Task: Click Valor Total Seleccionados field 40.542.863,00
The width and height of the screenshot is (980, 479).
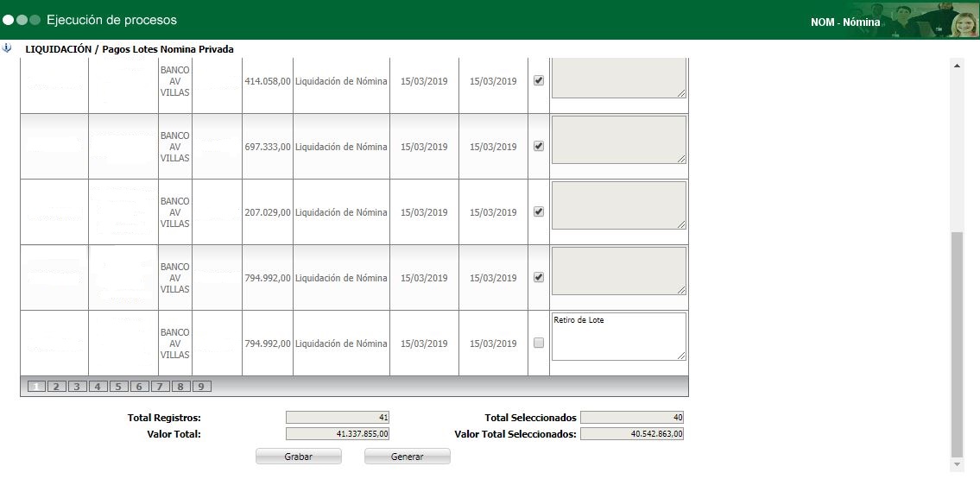Action: [632, 434]
